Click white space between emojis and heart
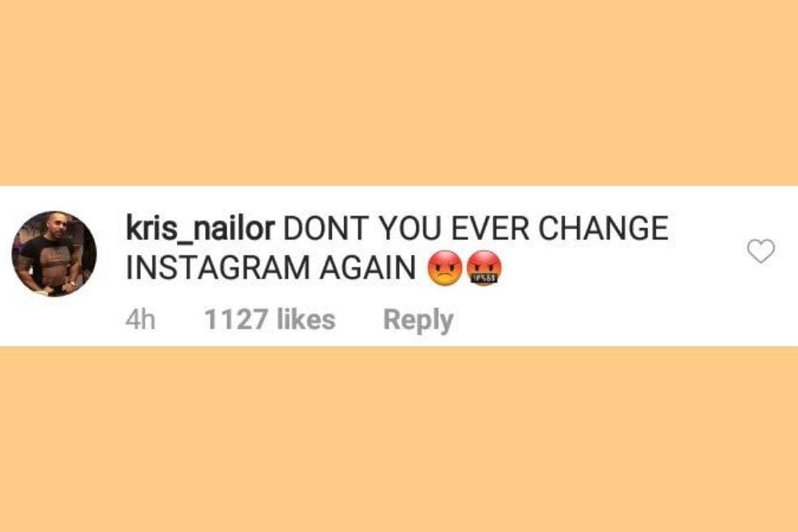The width and height of the screenshot is (798, 532). [x=622, y=269]
